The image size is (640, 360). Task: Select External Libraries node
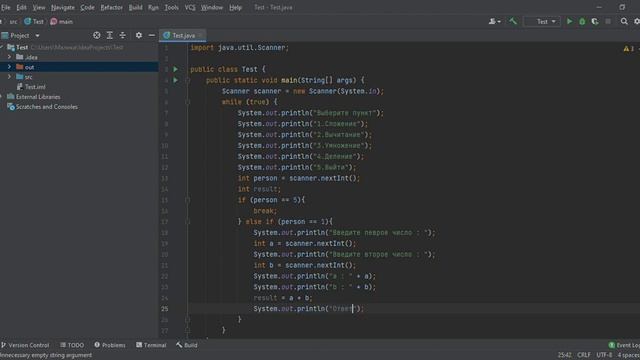(x=34, y=97)
